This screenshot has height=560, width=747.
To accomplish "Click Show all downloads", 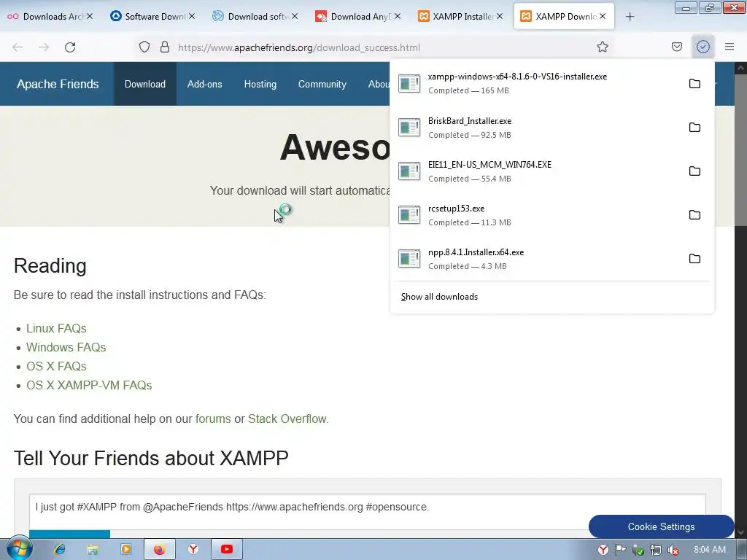I will [x=439, y=297].
